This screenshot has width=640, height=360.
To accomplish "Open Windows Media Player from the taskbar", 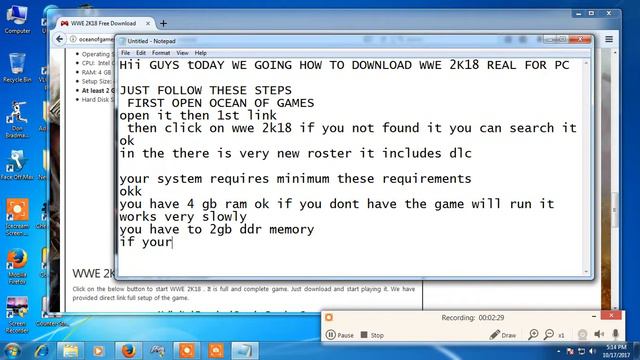I will [98, 351].
